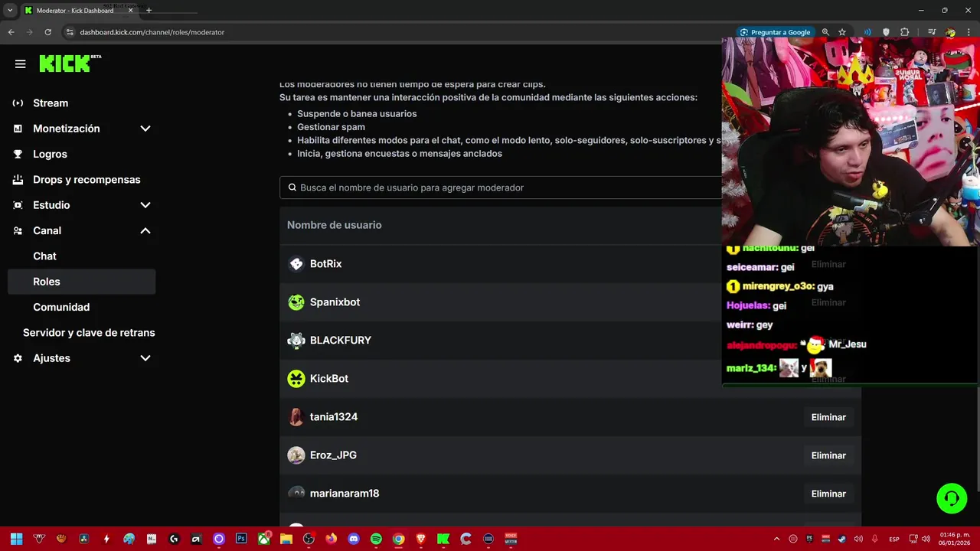Image resolution: width=980 pixels, height=551 pixels.
Task: Click the Spanixbot username
Action: pos(335,302)
